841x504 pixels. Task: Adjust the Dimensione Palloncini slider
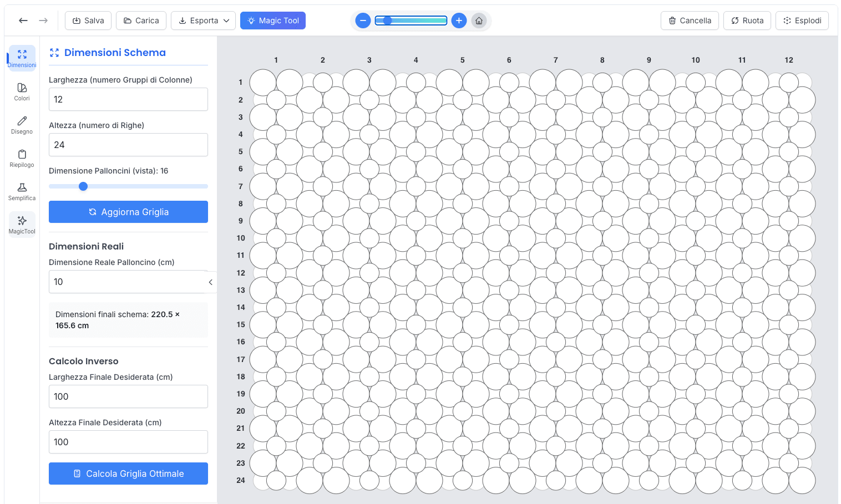click(83, 186)
